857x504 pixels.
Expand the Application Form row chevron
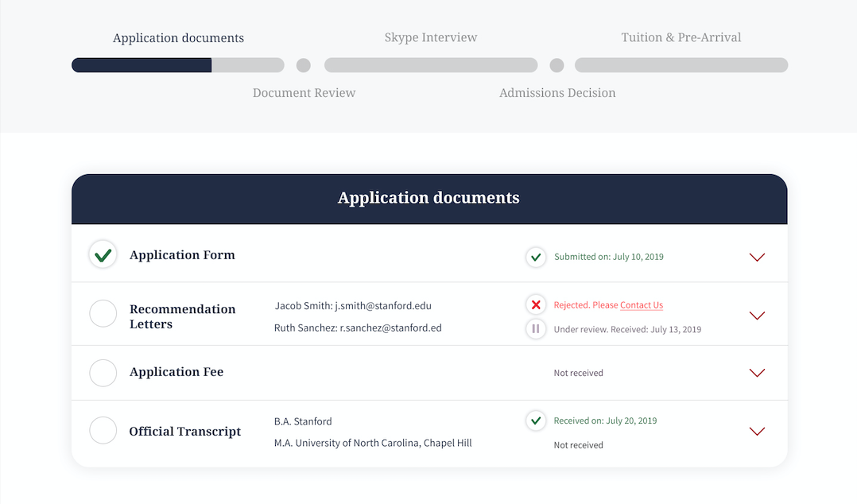point(757,258)
